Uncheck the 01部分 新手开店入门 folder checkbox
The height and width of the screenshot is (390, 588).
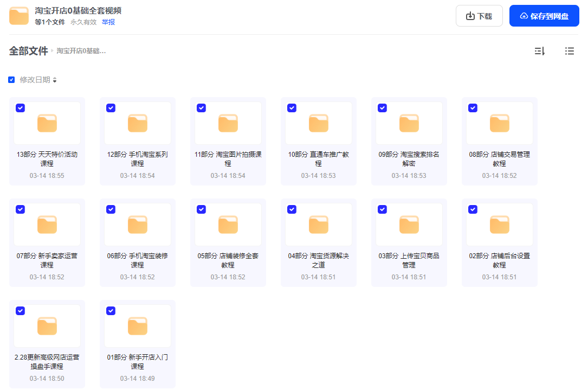coord(111,311)
